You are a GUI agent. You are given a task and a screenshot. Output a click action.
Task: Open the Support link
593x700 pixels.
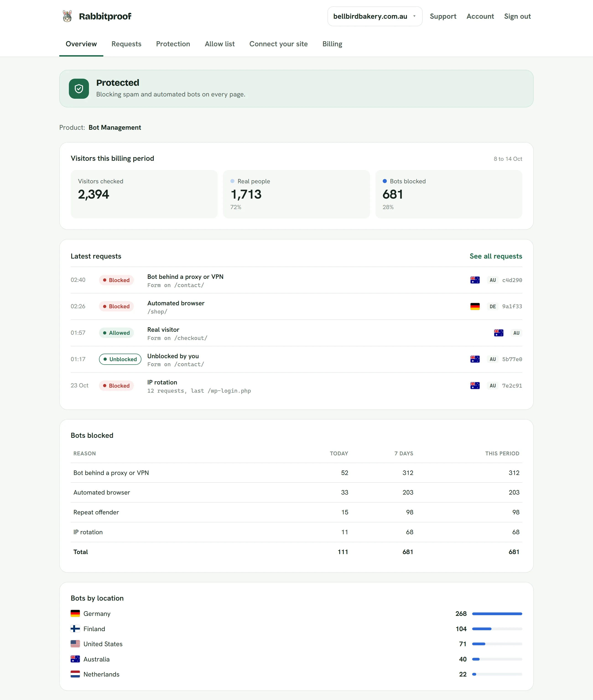pos(443,16)
